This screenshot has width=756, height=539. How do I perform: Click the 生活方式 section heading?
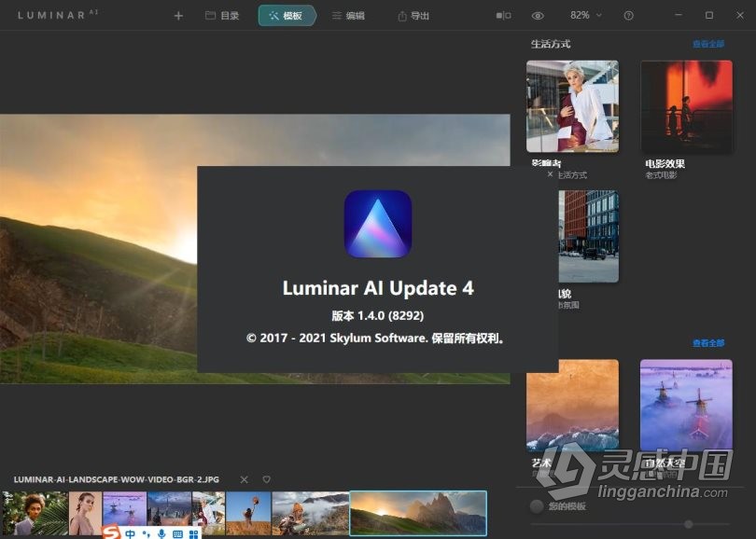tap(551, 44)
